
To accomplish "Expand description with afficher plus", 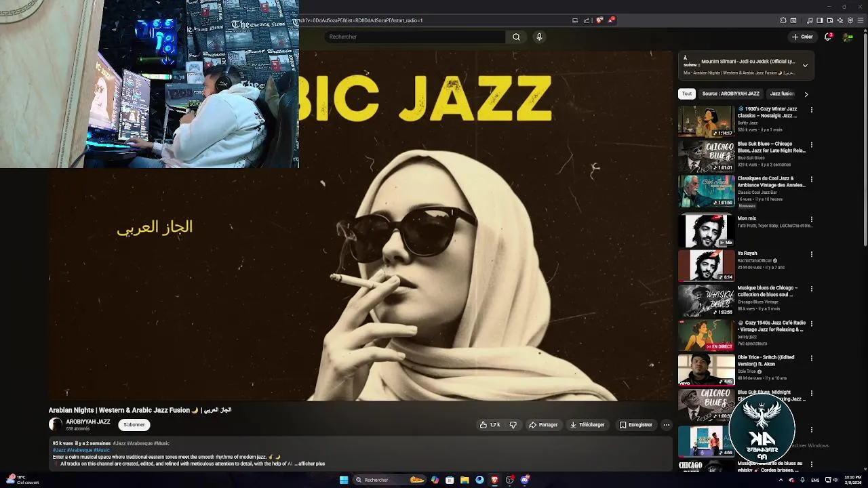I will (311, 464).
